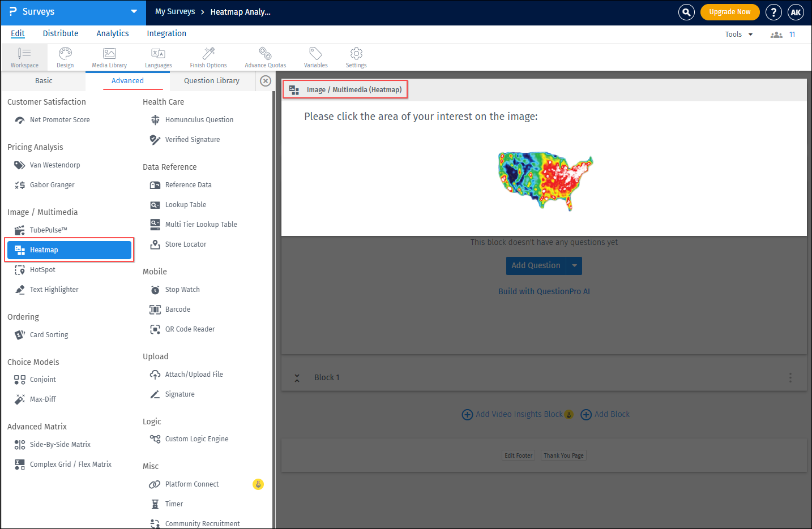Open the Advance Quotas icon
This screenshot has height=529, width=812.
tap(265, 58)
